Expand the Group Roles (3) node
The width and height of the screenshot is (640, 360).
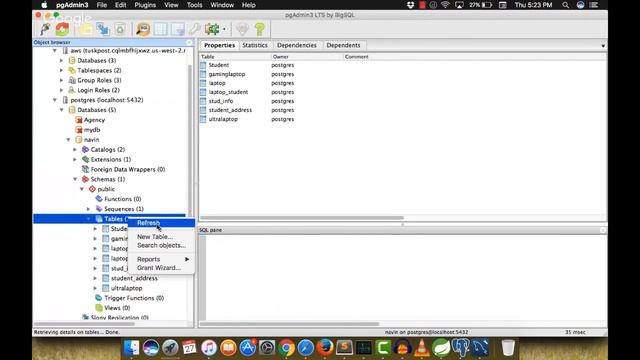(62, 80)
